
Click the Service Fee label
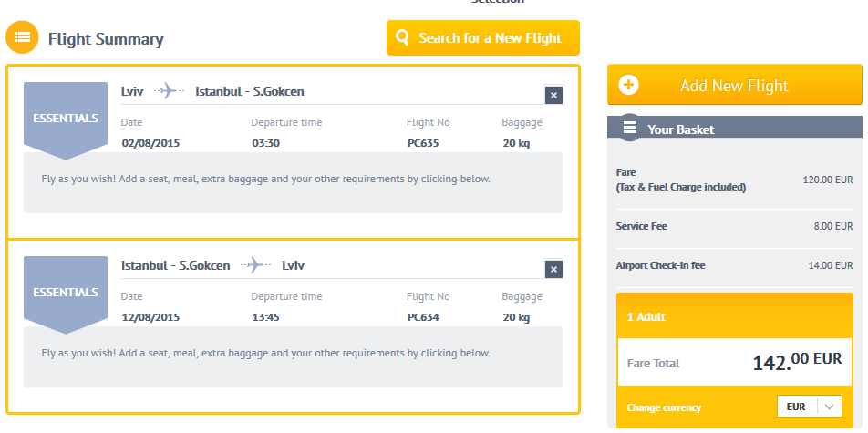coord(641,226)
